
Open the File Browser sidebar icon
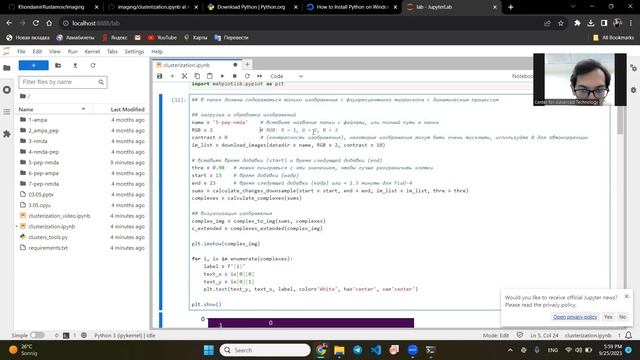7,68
